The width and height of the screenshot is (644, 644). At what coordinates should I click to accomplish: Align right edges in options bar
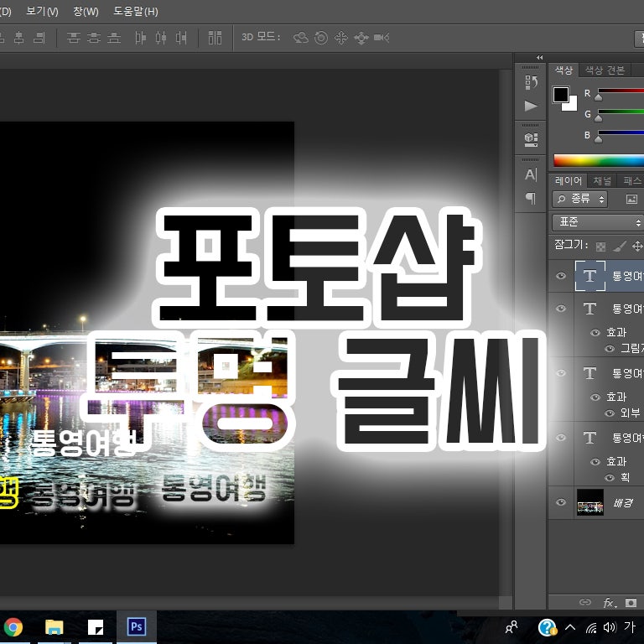(39, 39)
